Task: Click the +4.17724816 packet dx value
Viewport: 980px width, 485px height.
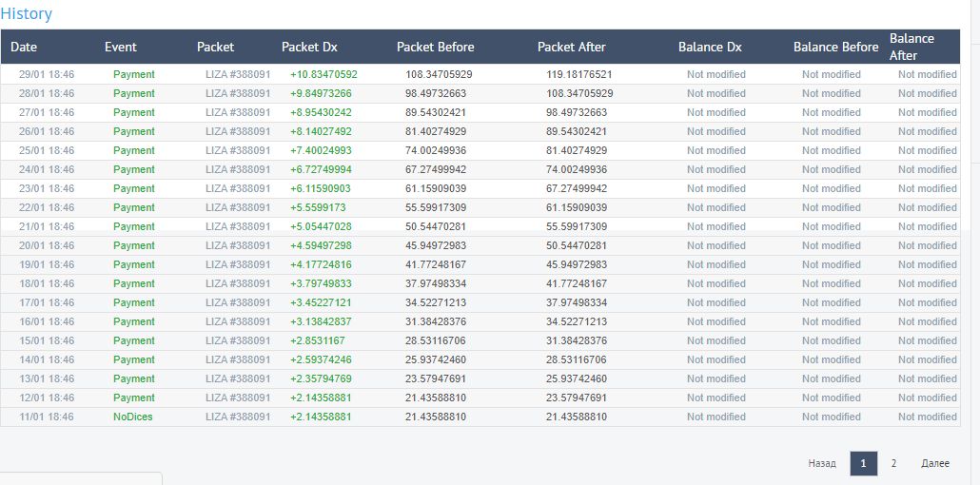Action: [x=321, y=264]
